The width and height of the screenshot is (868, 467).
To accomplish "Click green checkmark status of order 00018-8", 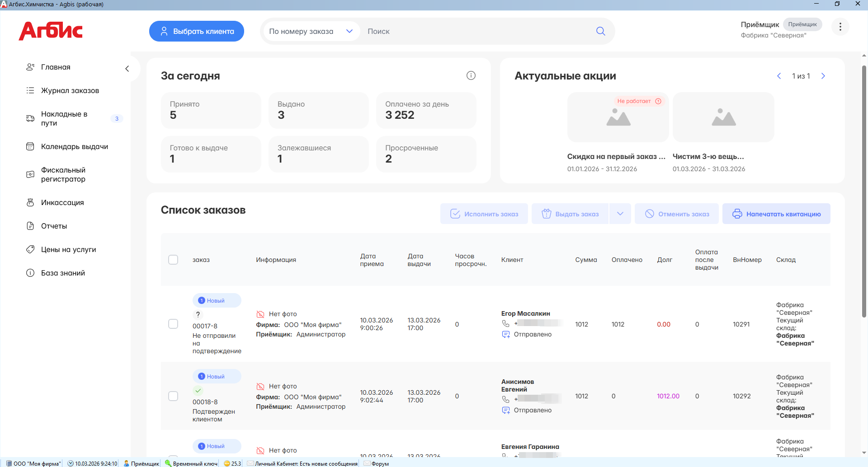I will click(x=198, y=391).
